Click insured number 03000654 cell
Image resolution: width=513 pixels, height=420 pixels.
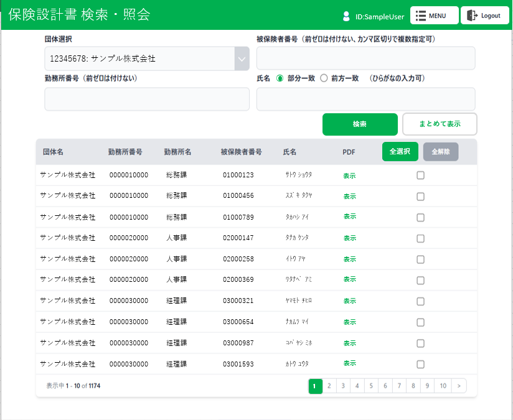click(238, 322)
